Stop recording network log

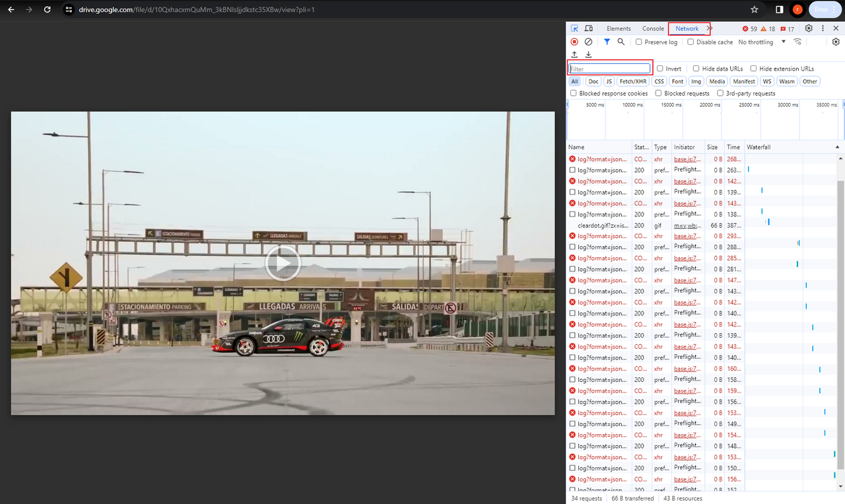574,42
